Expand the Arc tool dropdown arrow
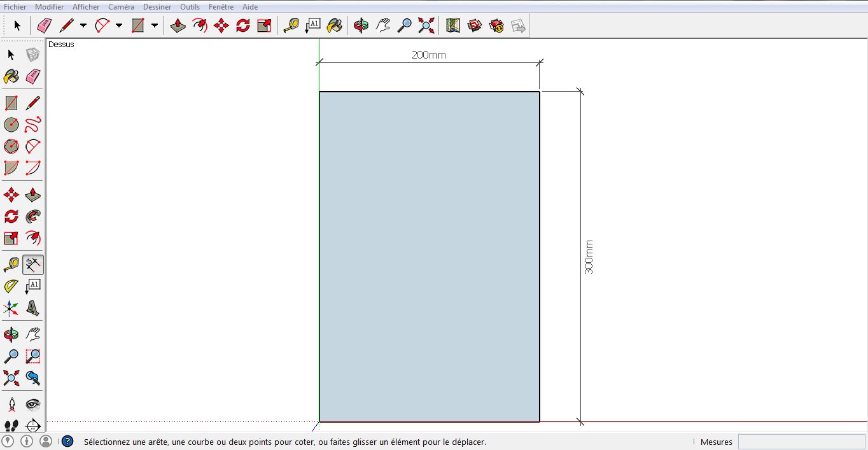The width and height of the screenshot is (868, 450). (x=119, y=25)
